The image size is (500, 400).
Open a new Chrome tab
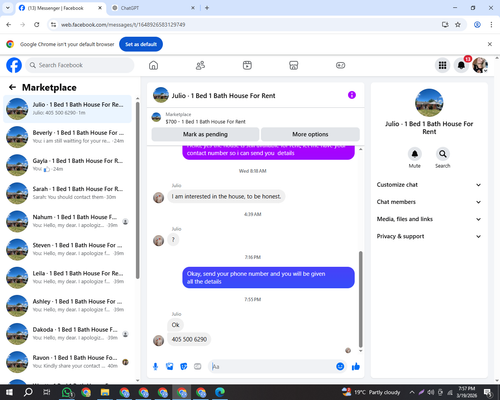[207, 8]
